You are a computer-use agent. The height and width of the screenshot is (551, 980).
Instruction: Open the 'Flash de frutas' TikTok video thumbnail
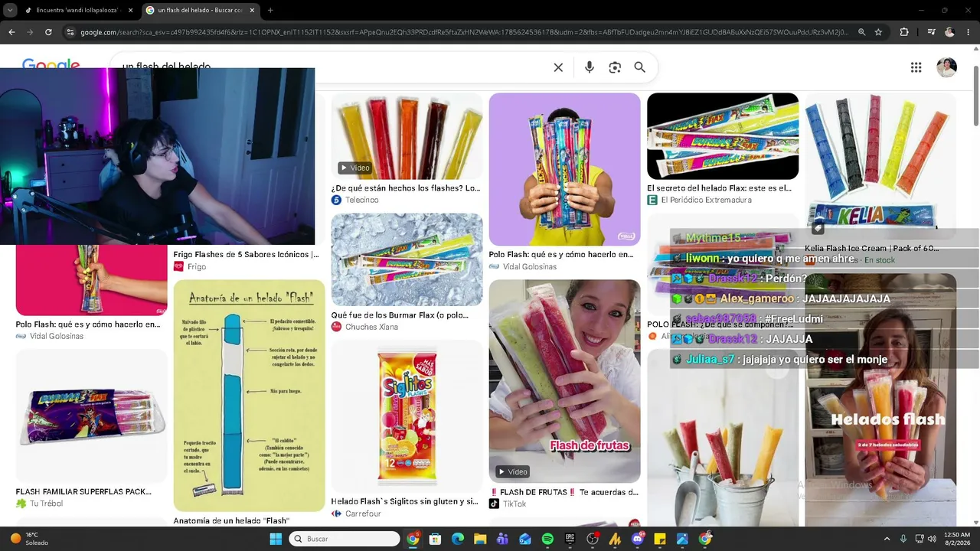coord(564,381)
